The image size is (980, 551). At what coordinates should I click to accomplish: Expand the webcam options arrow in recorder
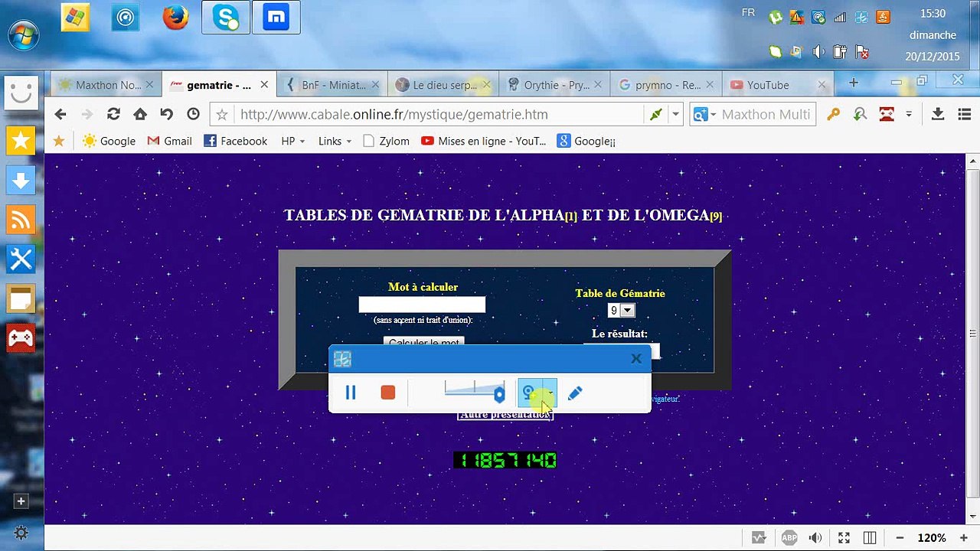(x=550, y=393)
